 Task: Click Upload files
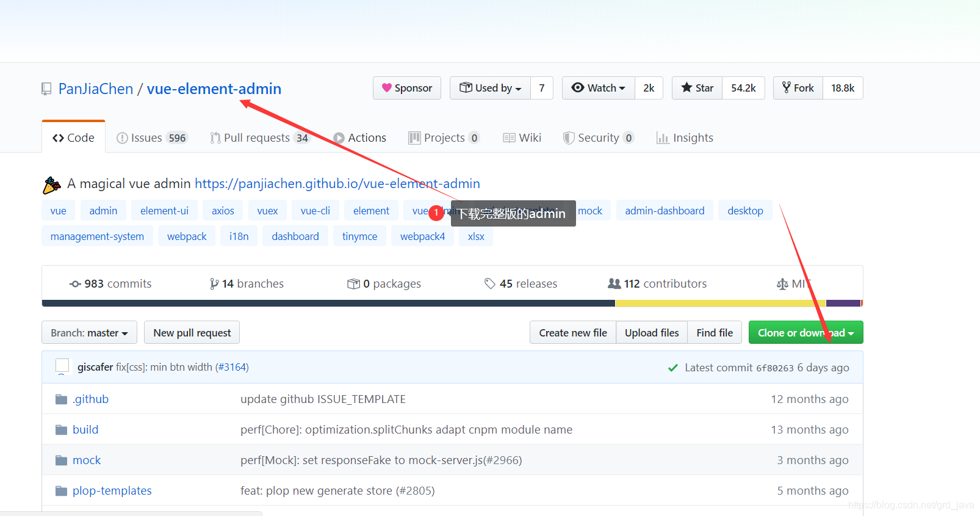652,332
